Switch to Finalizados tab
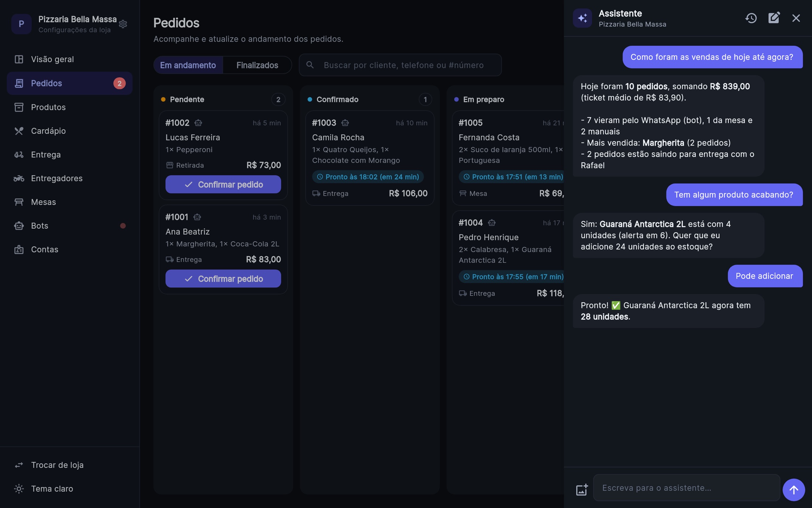Screen dimensions: 812x508 (257, 65)
